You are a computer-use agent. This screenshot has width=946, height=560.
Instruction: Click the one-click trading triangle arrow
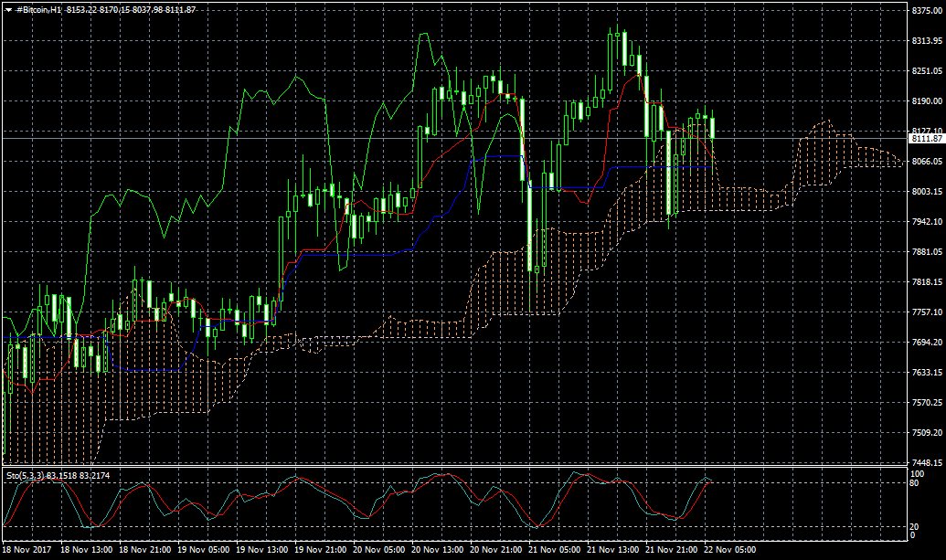[x=7, y=8]
